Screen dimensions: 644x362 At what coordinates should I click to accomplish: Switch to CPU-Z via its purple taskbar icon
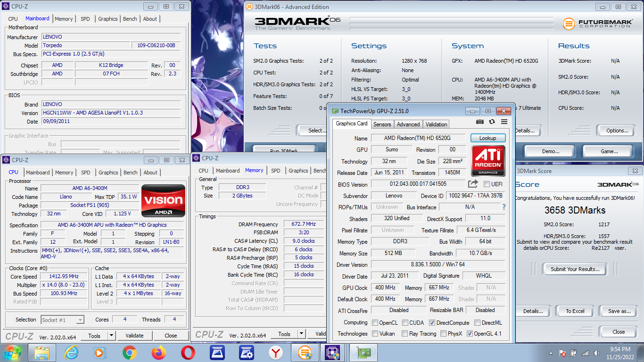[x=333, y=353]
